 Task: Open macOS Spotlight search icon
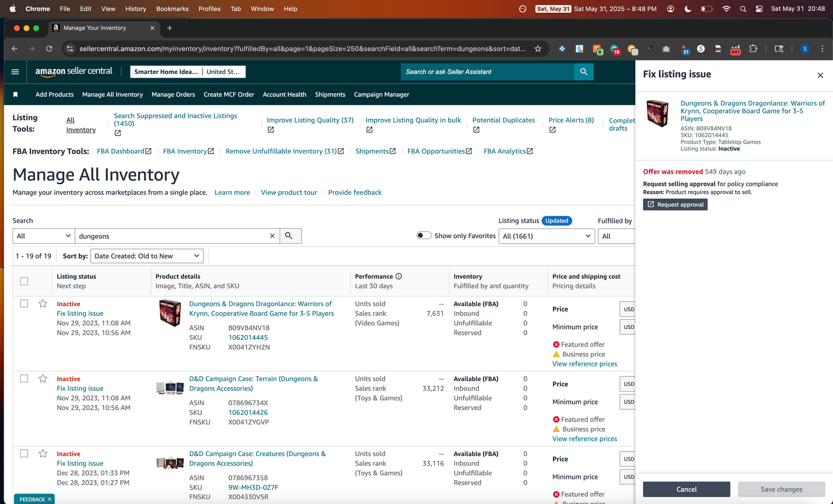tap(743, 9)
